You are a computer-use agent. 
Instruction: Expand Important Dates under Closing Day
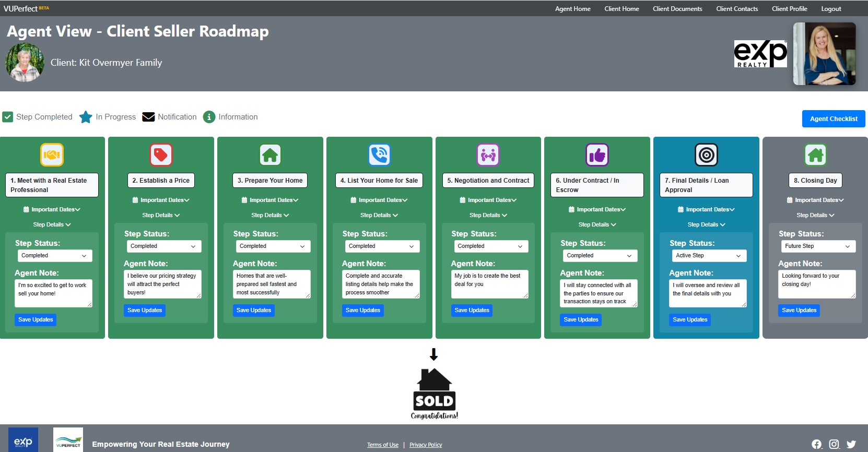click(x=815, y=200)
